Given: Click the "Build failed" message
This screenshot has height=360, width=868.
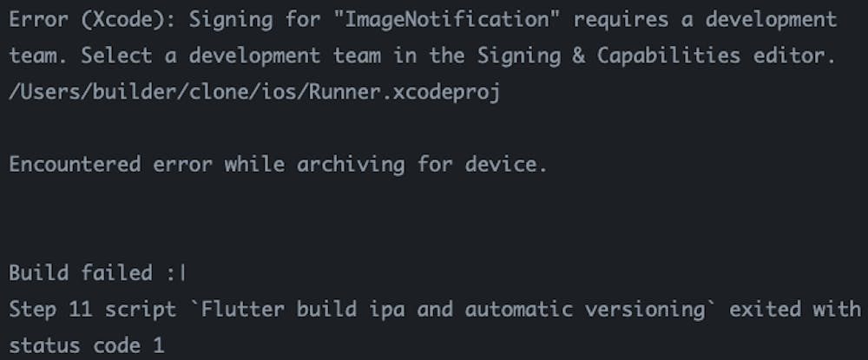Looking at the screenshot, I should pos(79,273).
